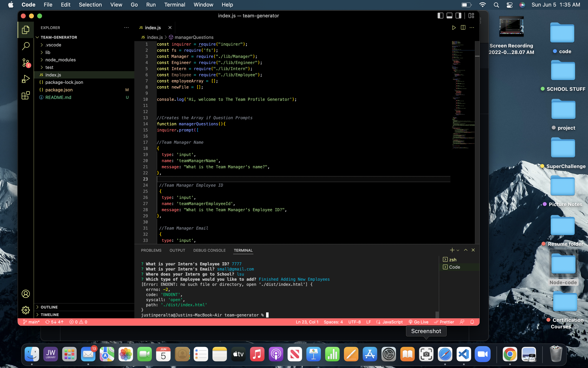The image size is (588, 368).
Task: Open package.json in the Explorer
Action: click(x=84, y=90)
